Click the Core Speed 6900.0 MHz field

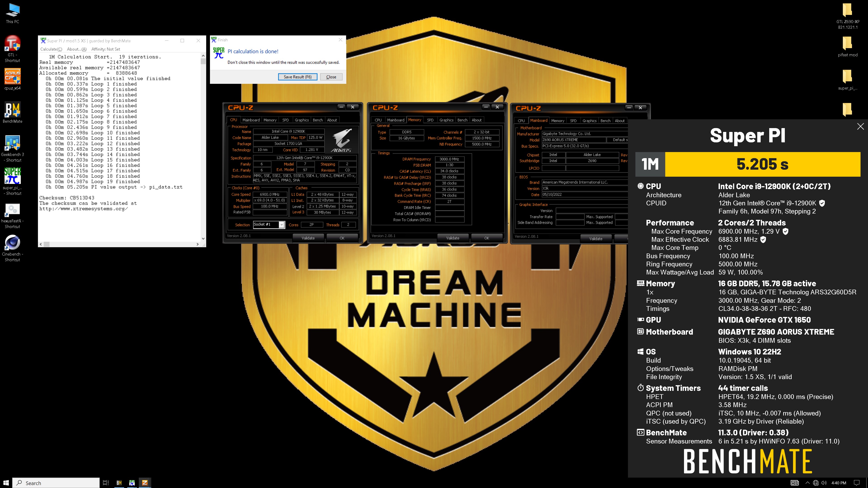(270, 194)
